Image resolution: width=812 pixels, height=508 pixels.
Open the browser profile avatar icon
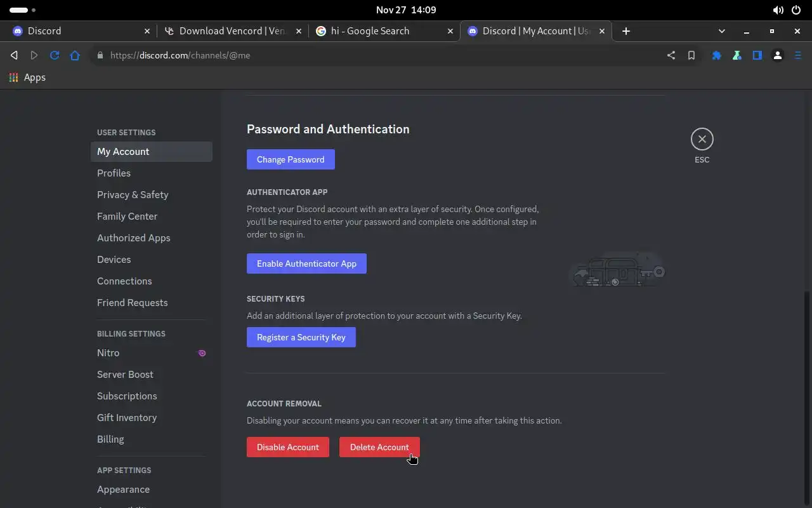[778, 55]
